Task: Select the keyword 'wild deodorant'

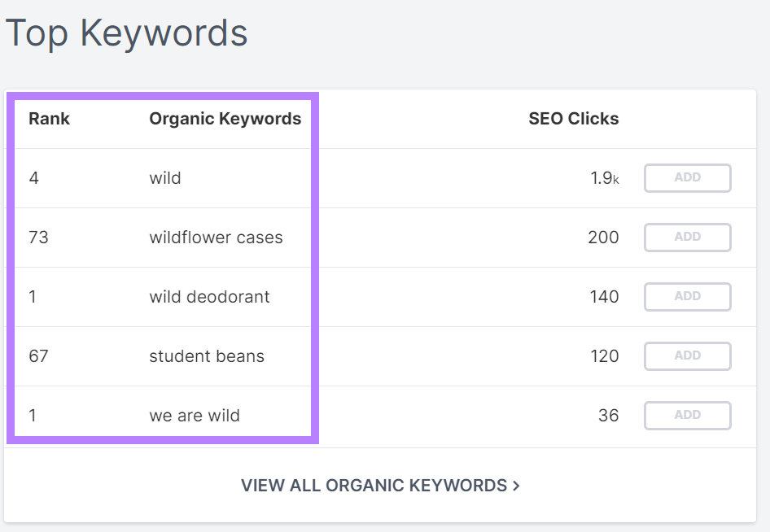Action: tap(209, 296)
